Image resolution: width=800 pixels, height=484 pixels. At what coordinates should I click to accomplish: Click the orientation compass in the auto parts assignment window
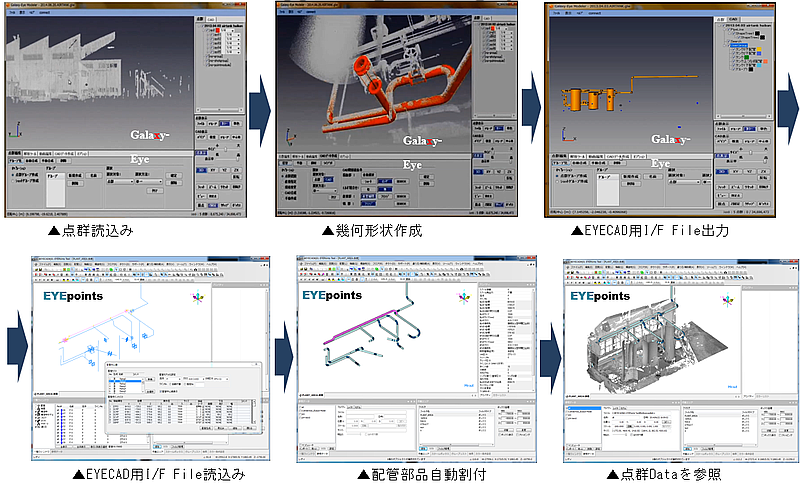click(x=464, y=297)
